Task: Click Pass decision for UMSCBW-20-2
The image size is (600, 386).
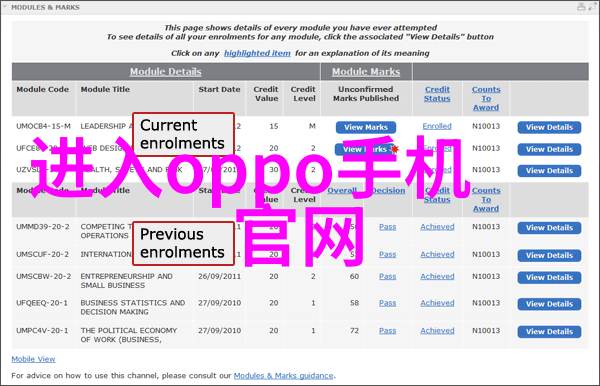Action: click(388, 276)
